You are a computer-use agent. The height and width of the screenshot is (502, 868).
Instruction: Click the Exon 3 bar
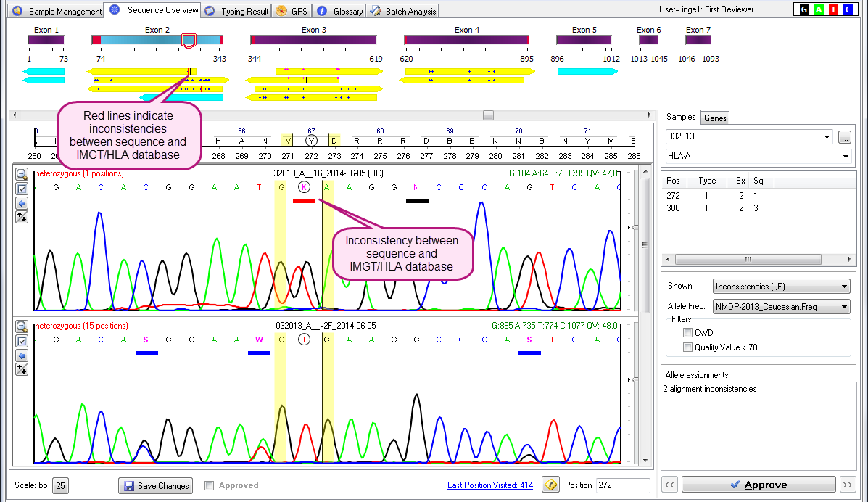[313, 40]
